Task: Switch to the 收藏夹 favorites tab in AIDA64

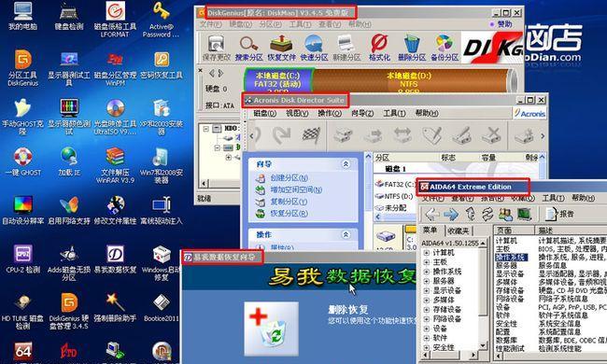Action: pyautogui.click(x=459, y=231)
